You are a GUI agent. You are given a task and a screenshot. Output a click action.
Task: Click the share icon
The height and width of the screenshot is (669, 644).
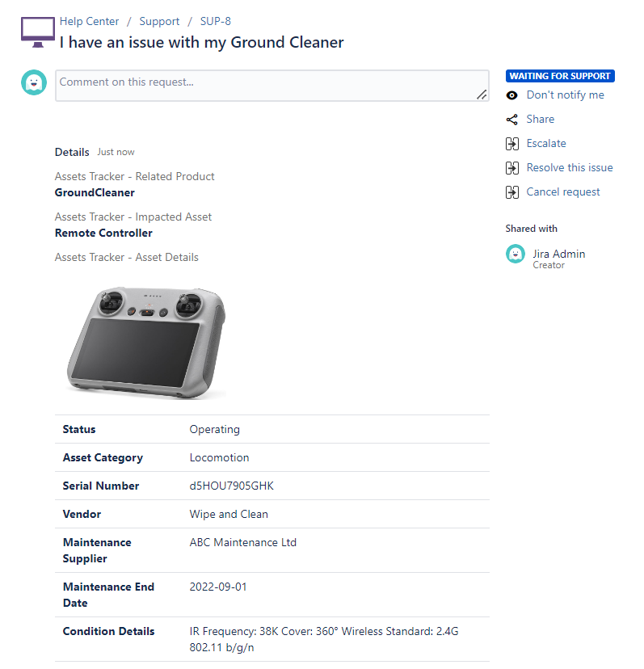click(x=511, y=120)
